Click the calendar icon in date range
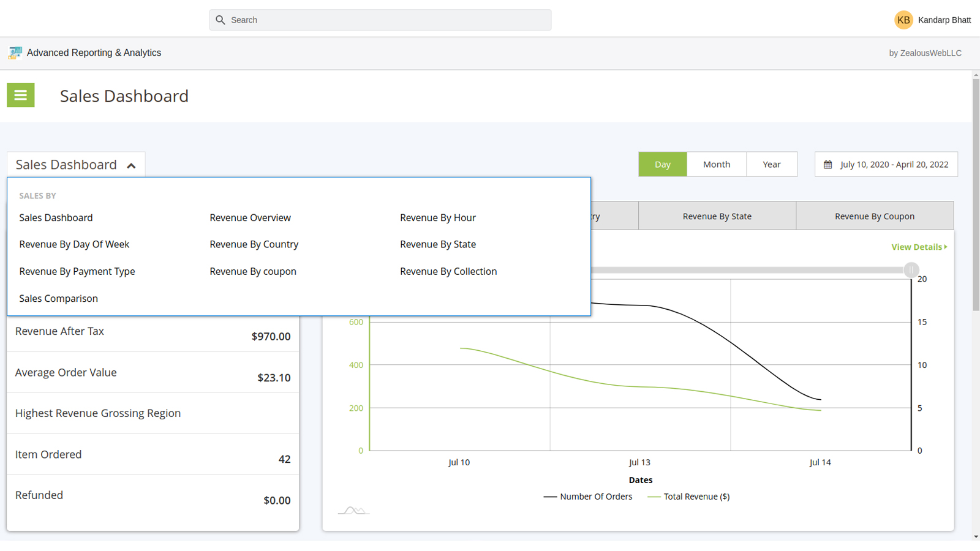The image size is (980, 551). (828, 165)
